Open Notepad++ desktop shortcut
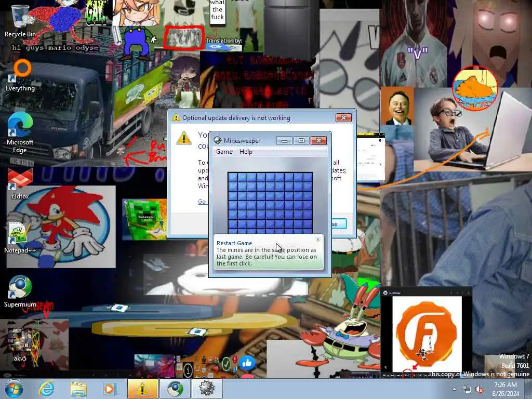 click(20, 237)
